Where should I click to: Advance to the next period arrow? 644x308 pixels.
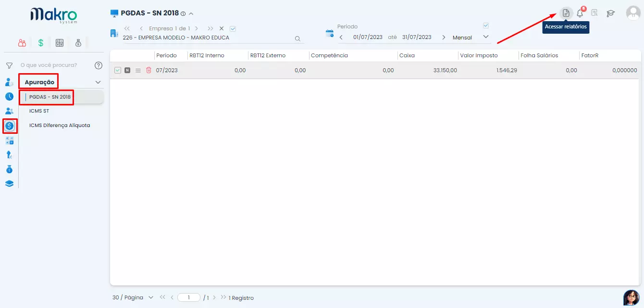(x=444, y=37)
